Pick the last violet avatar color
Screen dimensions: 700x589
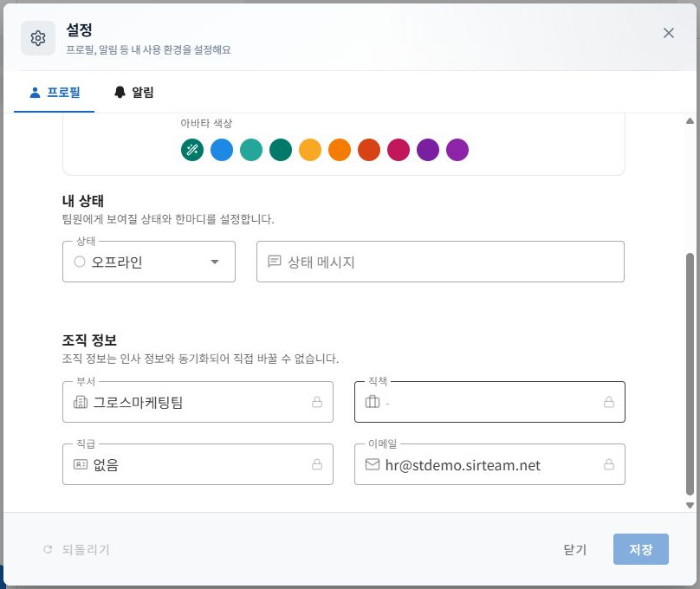click(x=457, y=150)
